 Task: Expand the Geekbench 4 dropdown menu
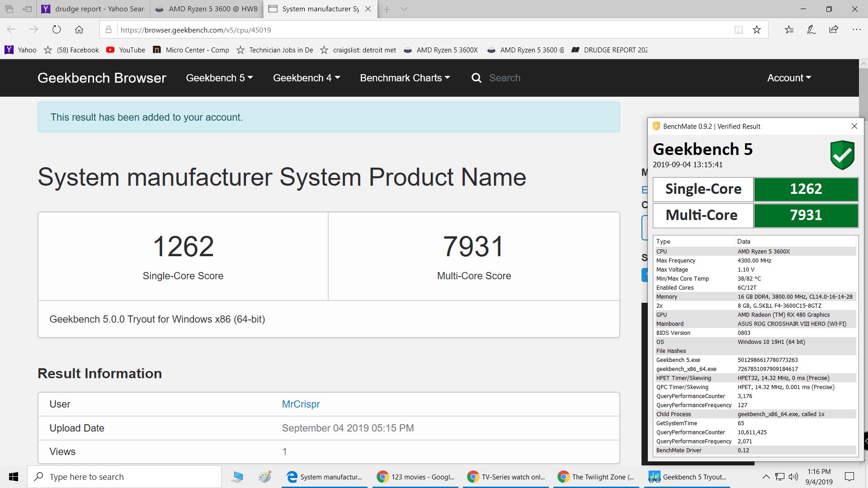(307, 78)
